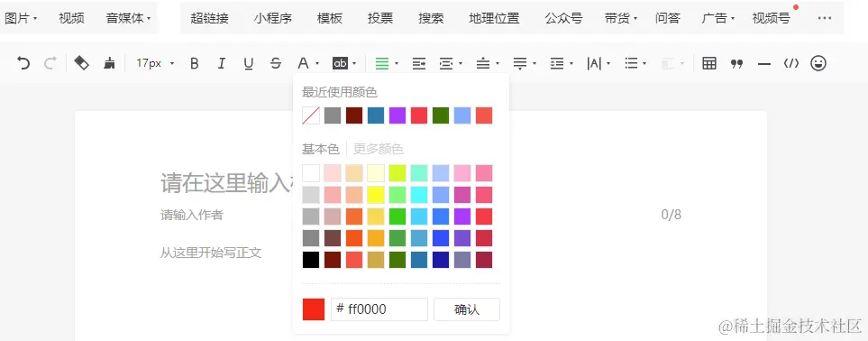
Task: Click the 请输入作者 author field
Action: (192, 215)
